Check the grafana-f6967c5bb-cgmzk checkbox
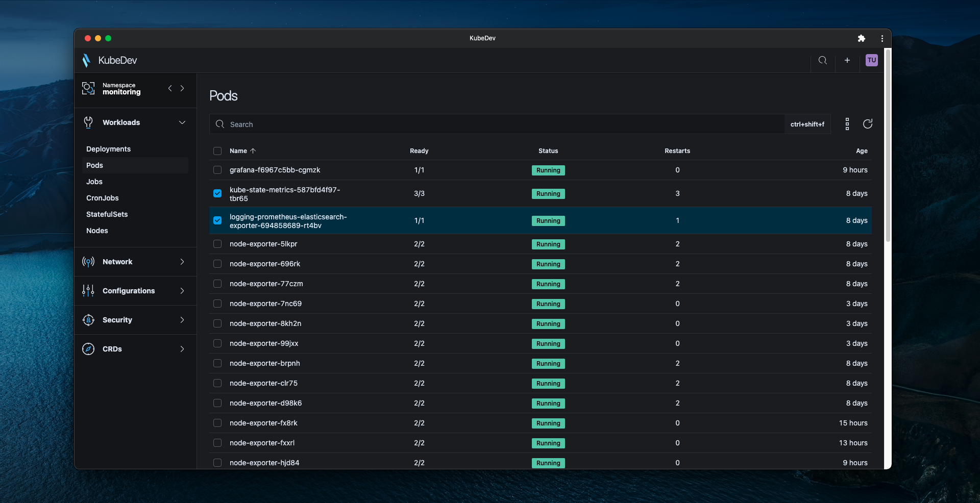This screenshot has height=503, width=980. tap(217, 170)
